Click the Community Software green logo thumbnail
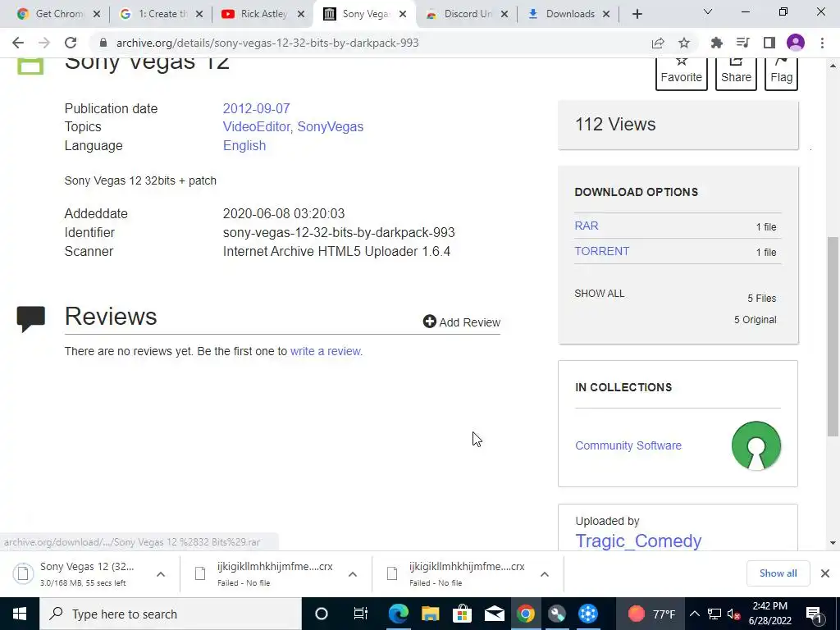840x630 pixels. click(x=756, y=445)
